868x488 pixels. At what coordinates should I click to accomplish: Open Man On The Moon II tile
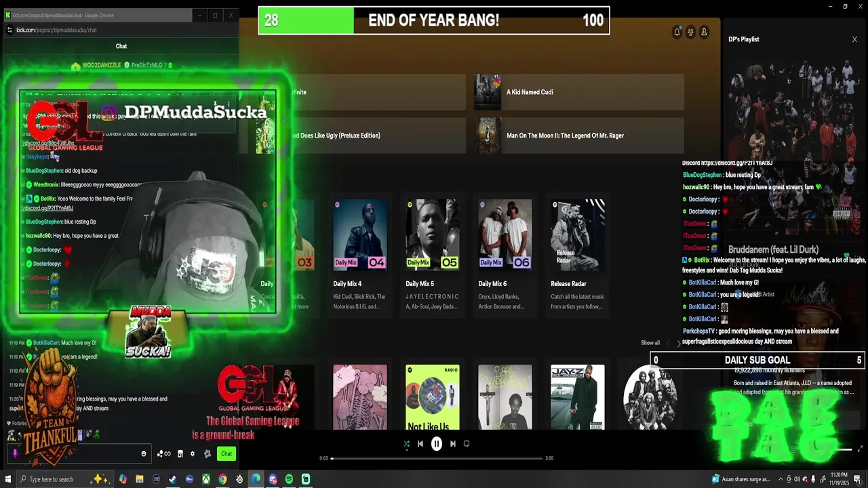[x=579, y=136]
